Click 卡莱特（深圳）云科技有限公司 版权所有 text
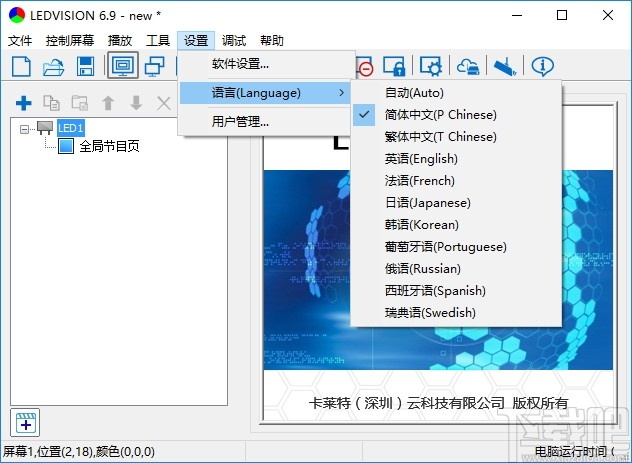 click(439, 403)
